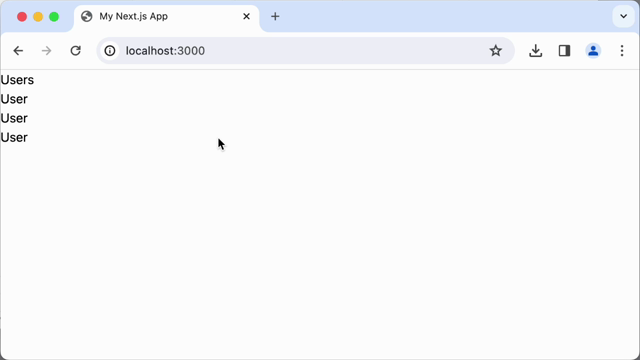This screenshot has height=360, width=640.
Task: Click the third User entry
Action: point(14,138)
